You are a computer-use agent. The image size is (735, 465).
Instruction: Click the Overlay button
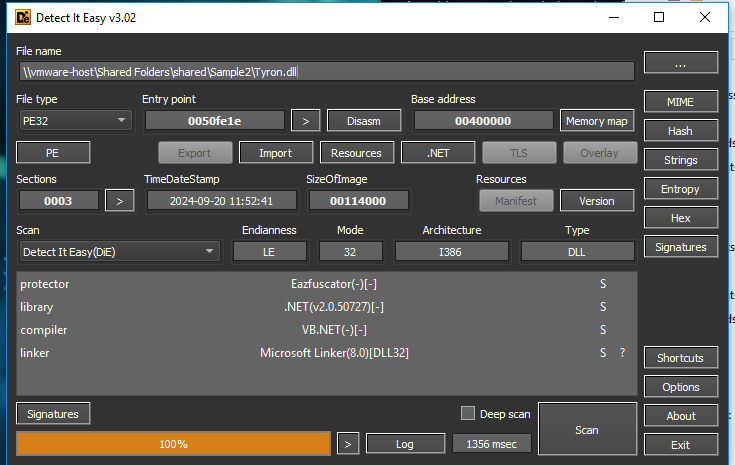pyautogui.click(x=600, y=153)
